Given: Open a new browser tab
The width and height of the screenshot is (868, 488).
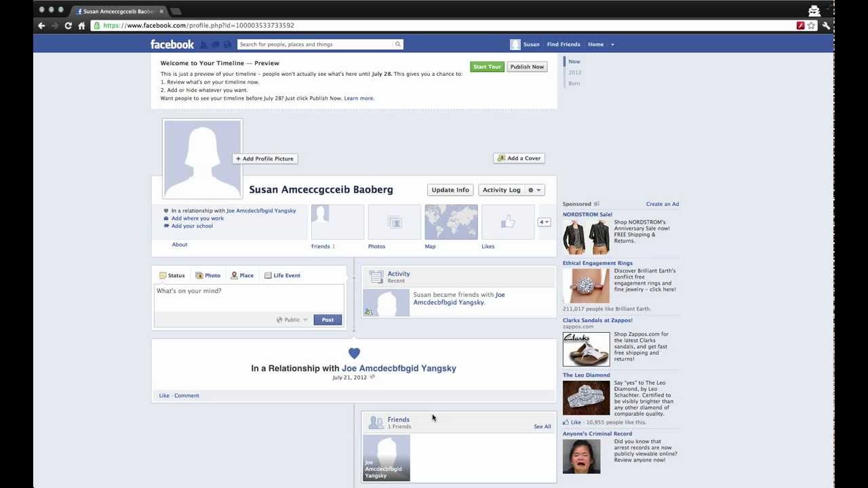Looking at the screenshot, I should pyautogui.click(x=176, y=12).
